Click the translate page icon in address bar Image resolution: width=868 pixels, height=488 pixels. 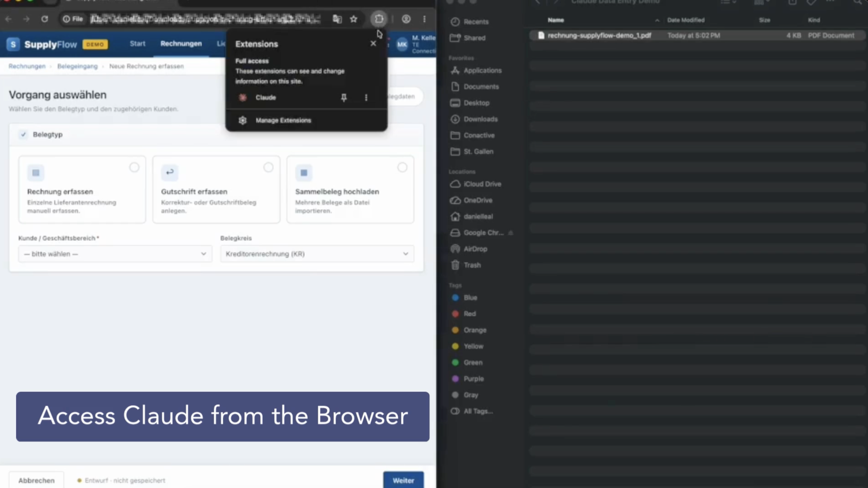[337, 19]
